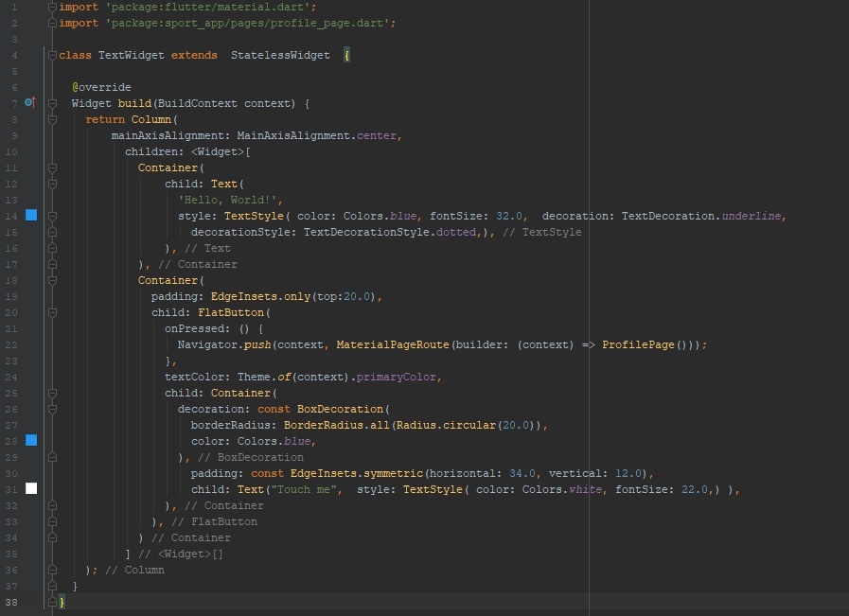Click the Radius.circular call
Viewport: 849px width, 616px height.
tap(446, 426)
